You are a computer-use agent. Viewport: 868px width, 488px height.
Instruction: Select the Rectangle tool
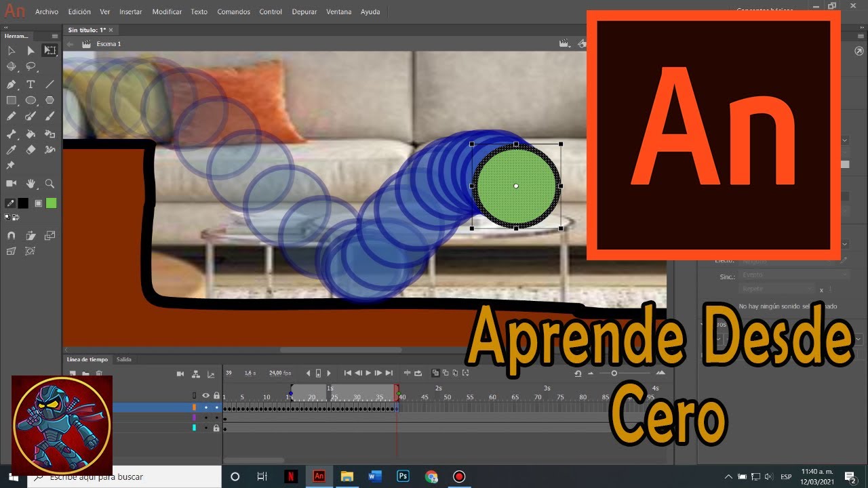[x=12, y=100]
